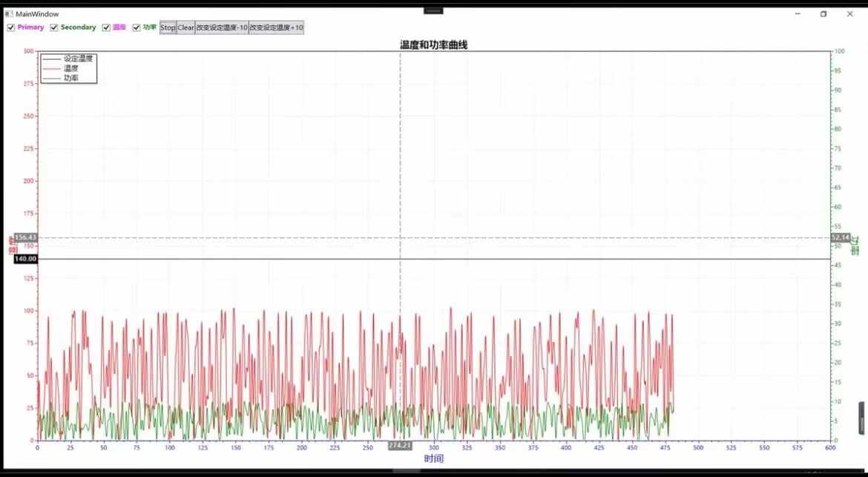Click the 设定温度 legend entry
The image size is (868, 477).
78,58
